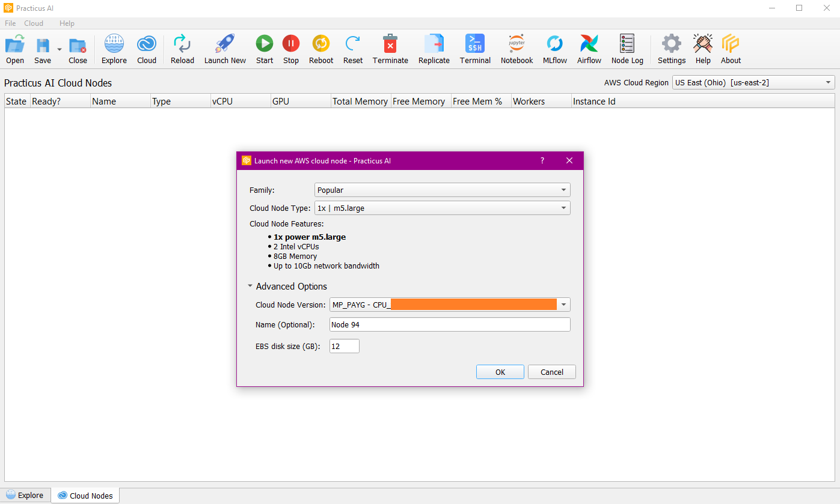Switch to the Explore tab
This screenshot has width=840, height=504.
(x=25, y=496)
